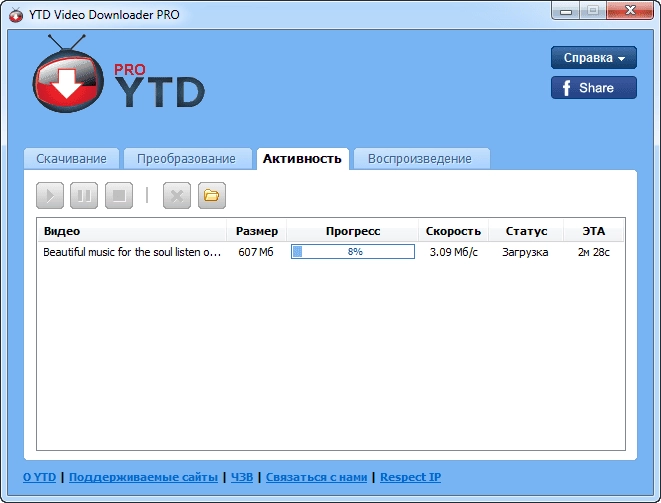Open the Respect IP link
The height and width of the screenshot is (503, 661).
point(411,477)
